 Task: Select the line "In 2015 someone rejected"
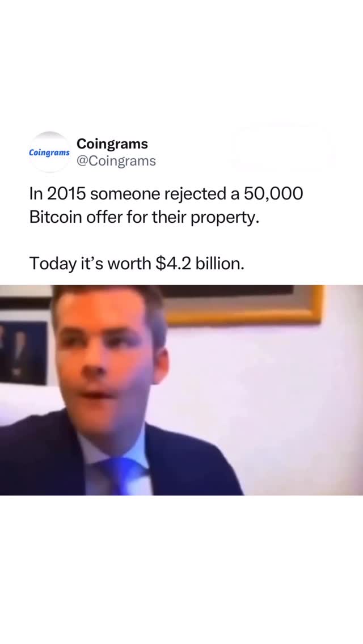tap(128, 194)
